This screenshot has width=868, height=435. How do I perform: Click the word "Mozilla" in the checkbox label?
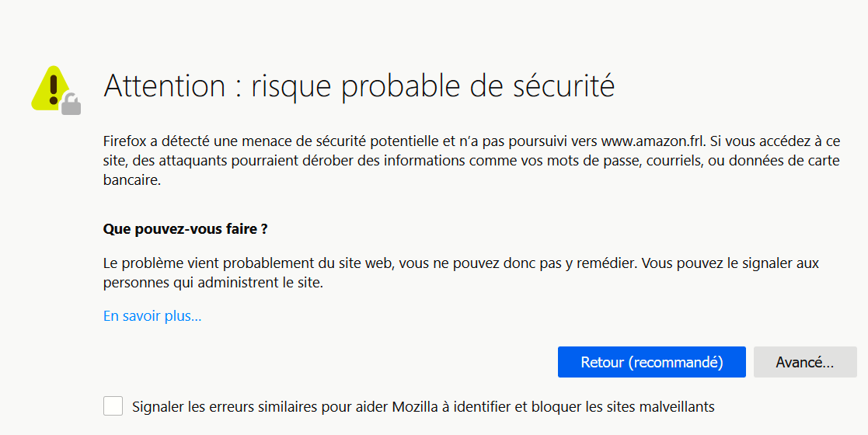point(419,406)
